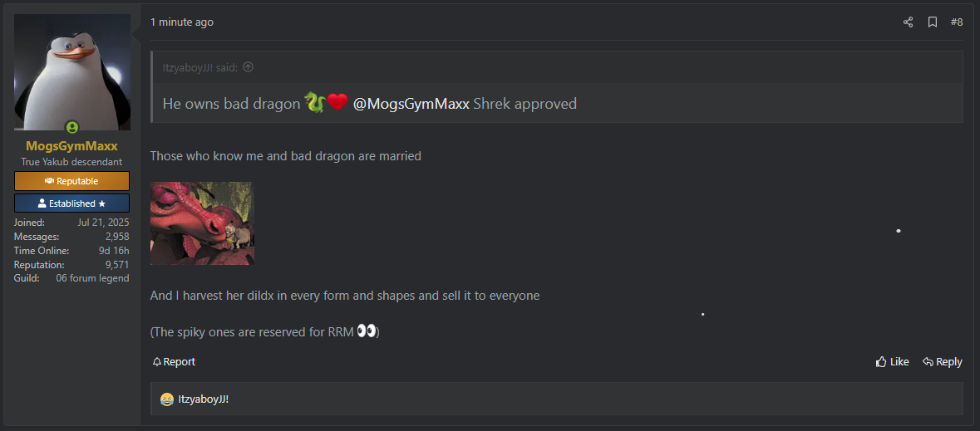Jump to quoted post via up-arrow icon

[249, 67]
